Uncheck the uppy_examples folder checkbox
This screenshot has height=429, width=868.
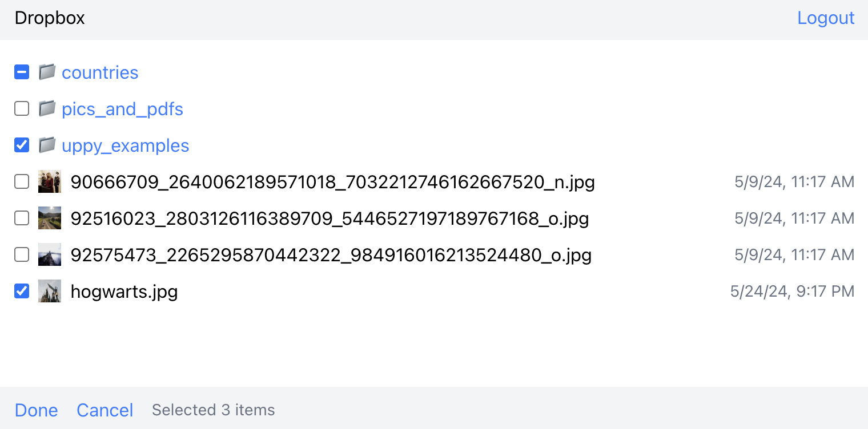22,145
